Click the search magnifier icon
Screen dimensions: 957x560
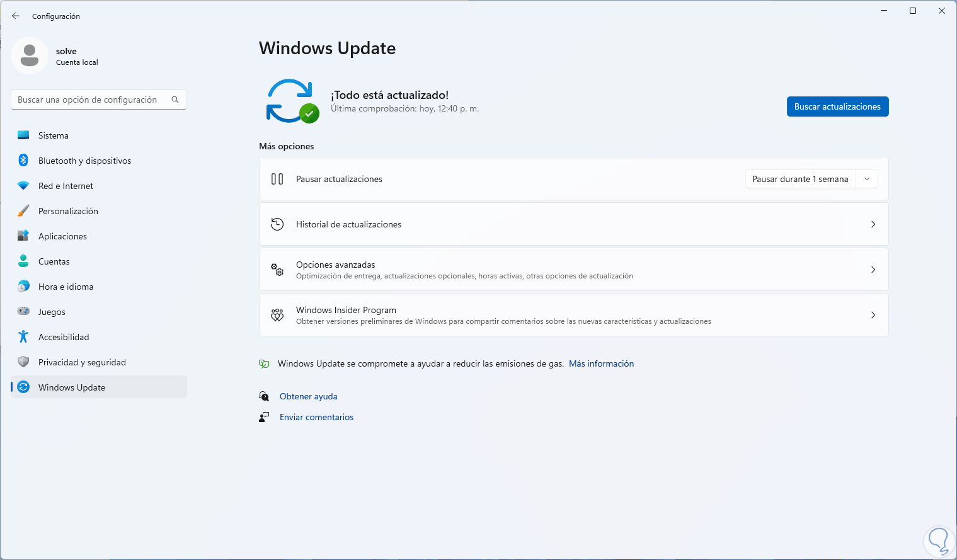click(x=175, y=100)
